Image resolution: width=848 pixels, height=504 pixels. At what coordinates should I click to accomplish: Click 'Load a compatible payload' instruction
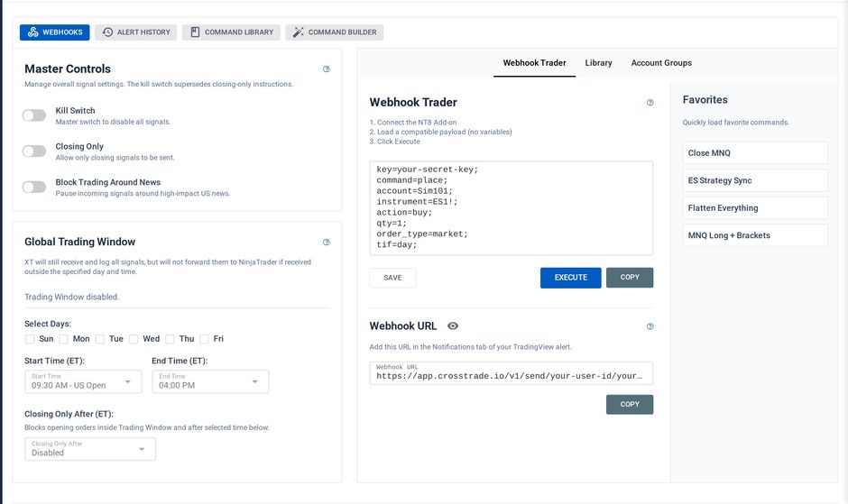tap(443, 132)
